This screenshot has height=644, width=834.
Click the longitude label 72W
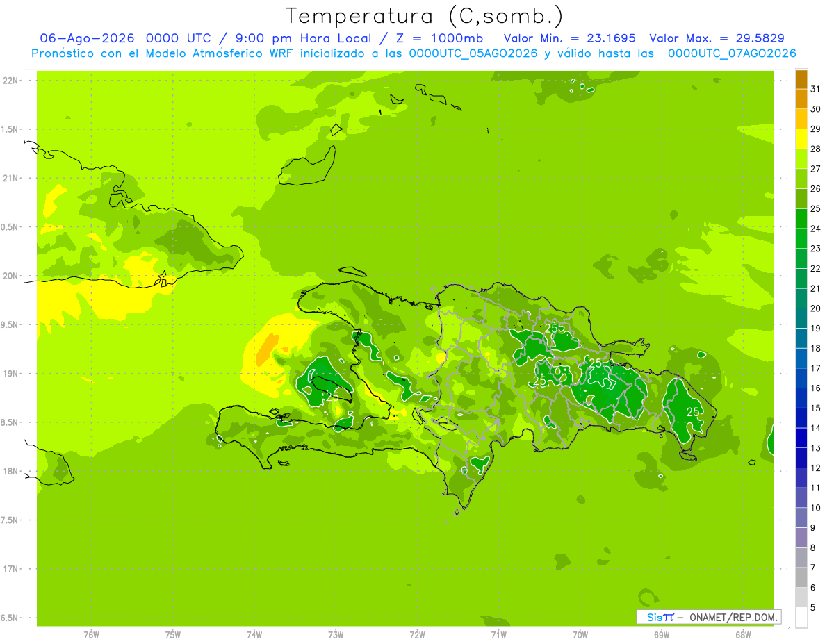[417, 634]
